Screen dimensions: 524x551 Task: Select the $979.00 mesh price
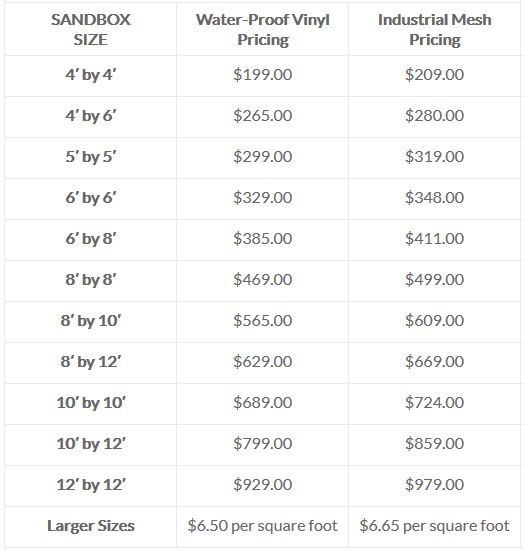pyautogui.click(x=434, y=485)
